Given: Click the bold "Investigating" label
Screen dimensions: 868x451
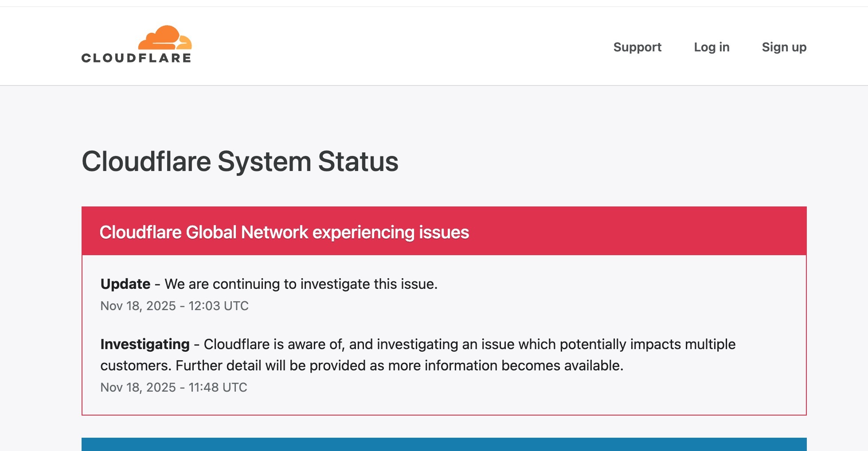Looking at the screenshot, I should click(145, 344).
